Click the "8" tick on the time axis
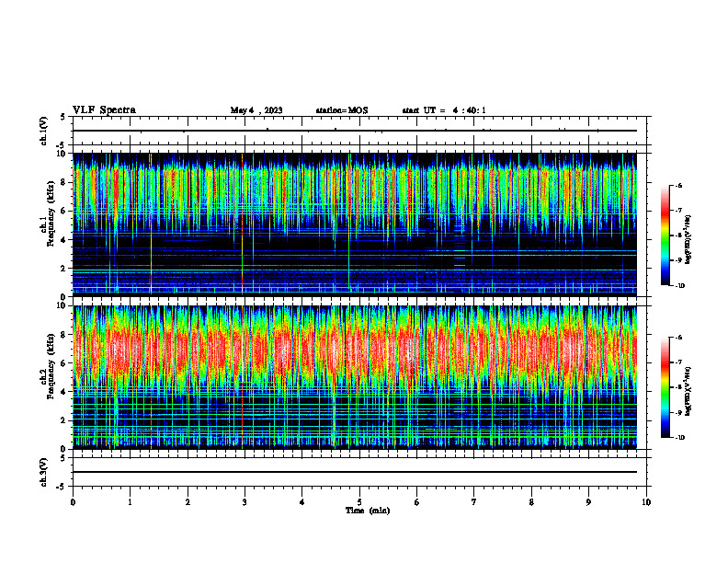The height and width of the screenshot is (563, 728). (531, 502)
